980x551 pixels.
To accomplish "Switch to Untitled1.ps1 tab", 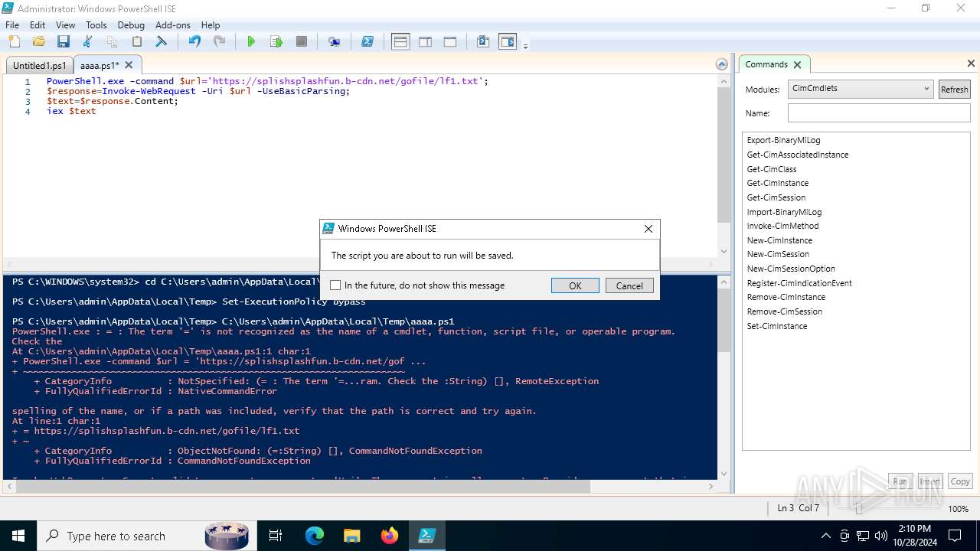I will pos(40,66).
